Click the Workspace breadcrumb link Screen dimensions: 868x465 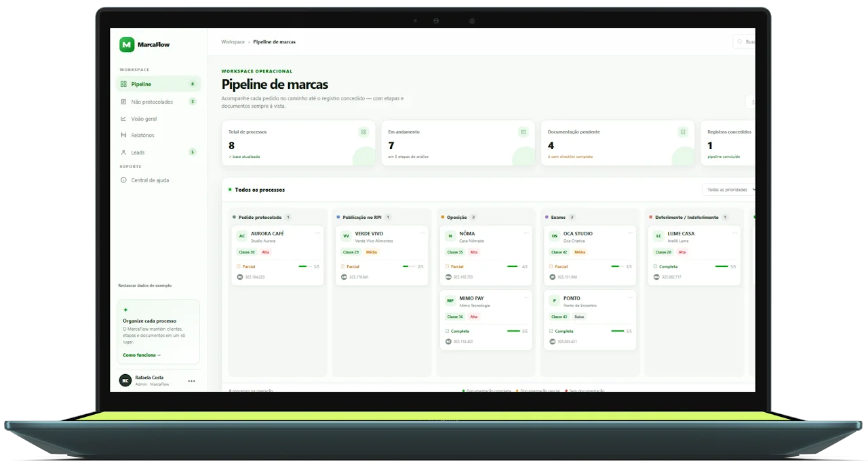(x=233, y=42)
